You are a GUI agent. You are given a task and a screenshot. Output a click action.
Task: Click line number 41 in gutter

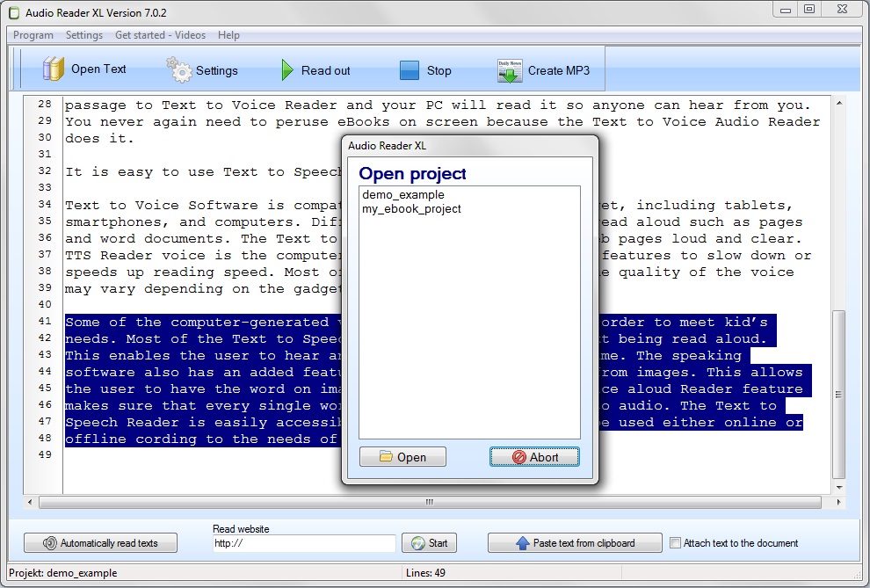pos(45,321)
